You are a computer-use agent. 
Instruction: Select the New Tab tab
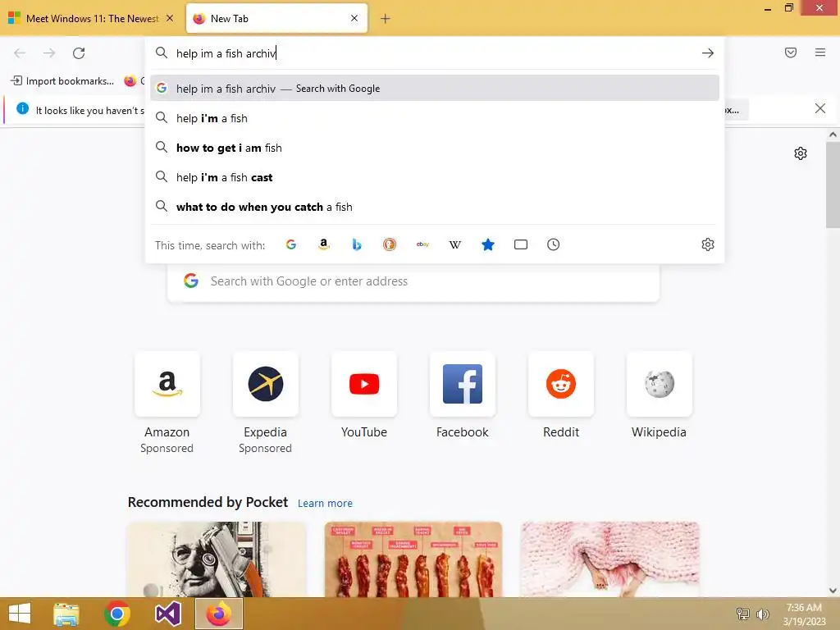pyautogui.click(x=276, y=18)
